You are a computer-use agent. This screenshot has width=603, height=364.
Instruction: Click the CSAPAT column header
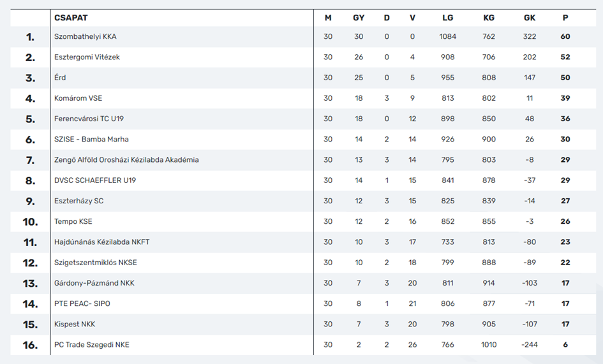pos(71,18)
